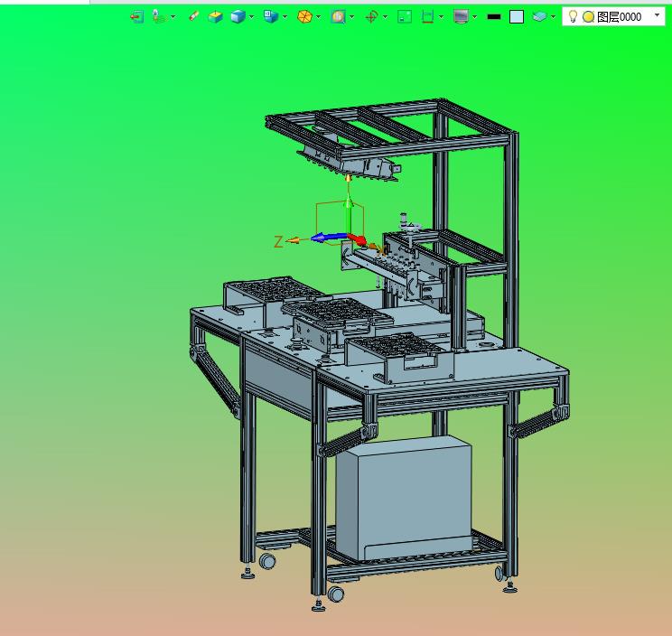672x636 pixels.
Task: Select the gray control box under the table
Action: (x=404, y=497)
